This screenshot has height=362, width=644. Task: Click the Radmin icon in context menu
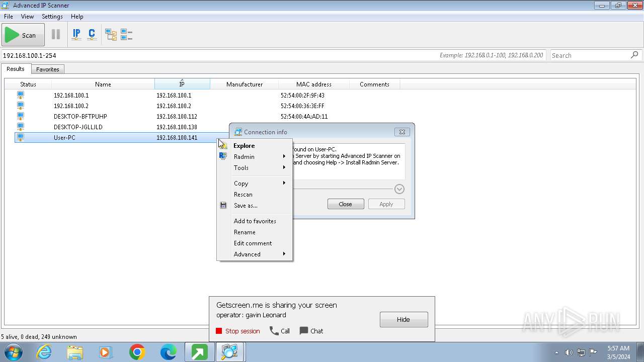tap(223, 156)
